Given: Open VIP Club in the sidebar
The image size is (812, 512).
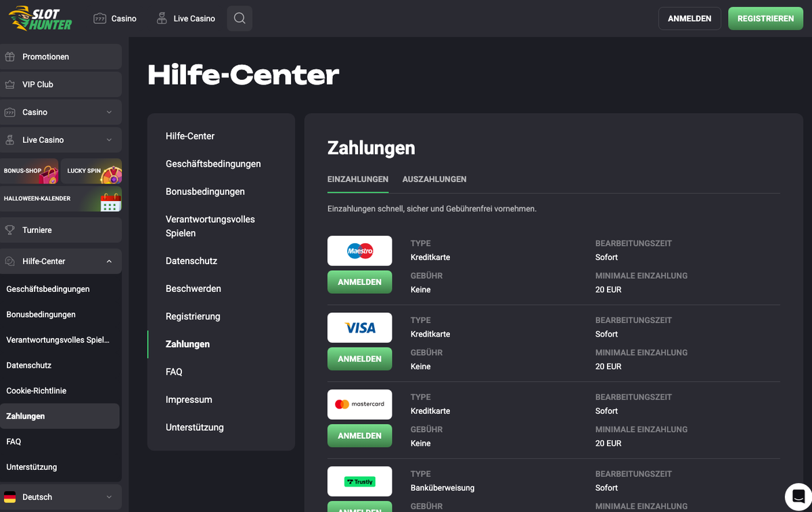Looking at the screenshot, I should point(61,85).
